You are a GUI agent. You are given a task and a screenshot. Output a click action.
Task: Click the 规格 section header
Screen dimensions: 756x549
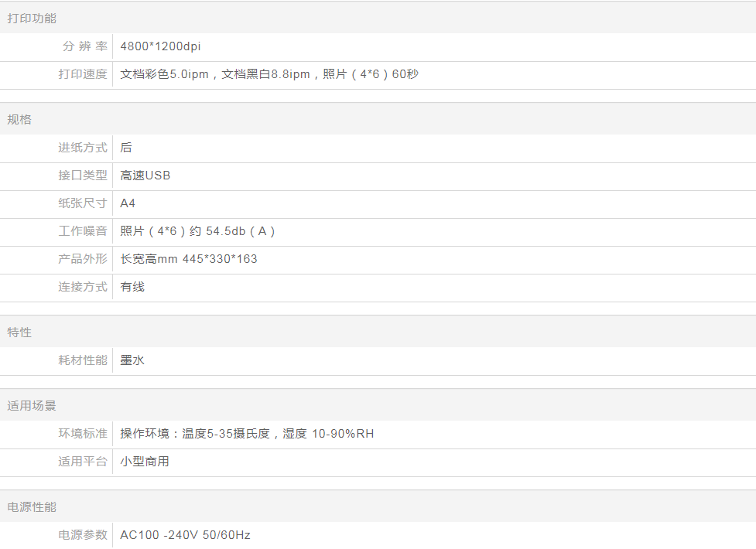[x=19, y=119]
